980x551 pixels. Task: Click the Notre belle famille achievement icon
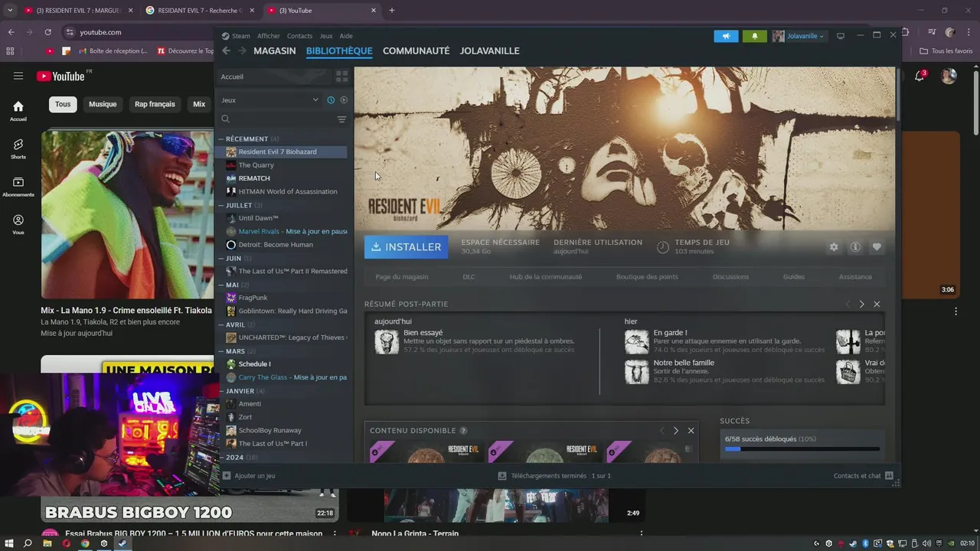[x=636, y=371]
